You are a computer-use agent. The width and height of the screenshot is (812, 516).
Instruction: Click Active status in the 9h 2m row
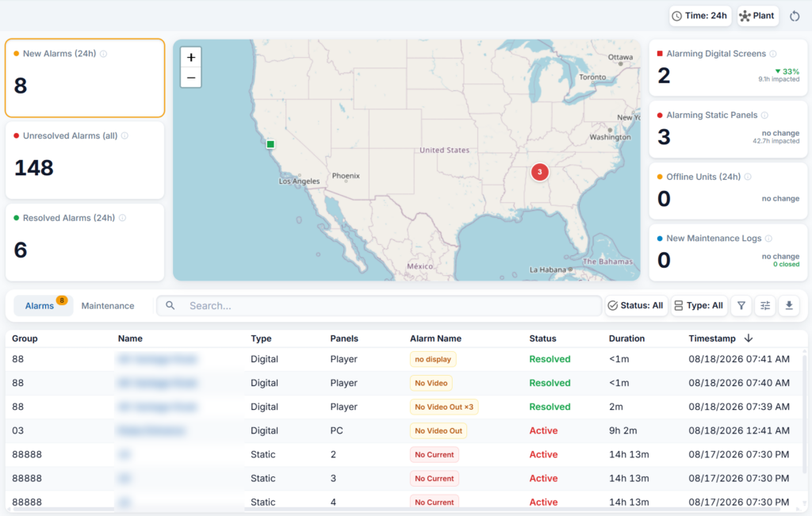(x=543, y=430)
